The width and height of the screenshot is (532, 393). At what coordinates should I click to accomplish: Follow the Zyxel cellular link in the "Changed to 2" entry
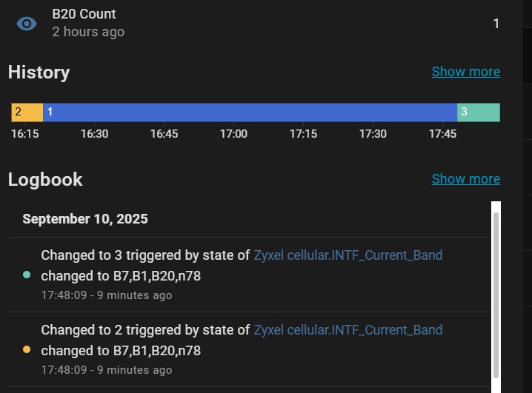coord(348,330)
